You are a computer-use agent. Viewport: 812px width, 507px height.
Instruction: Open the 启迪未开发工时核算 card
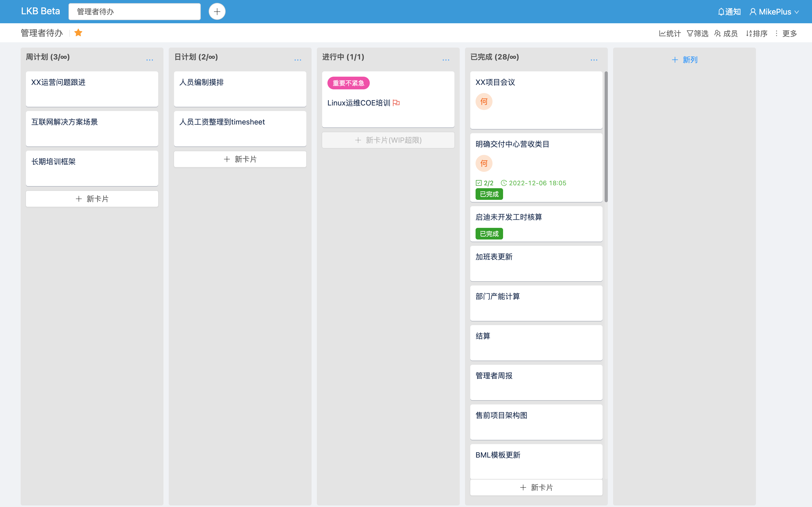(x=536, y=224)
